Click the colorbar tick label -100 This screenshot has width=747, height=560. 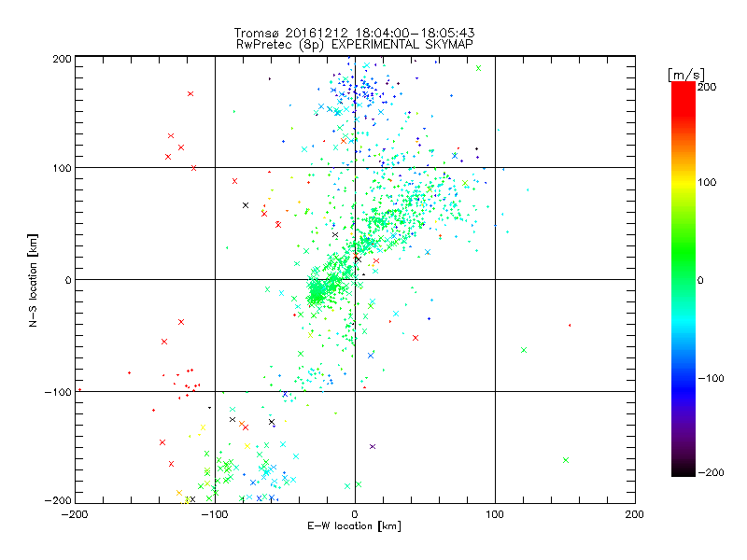[711, 379]
